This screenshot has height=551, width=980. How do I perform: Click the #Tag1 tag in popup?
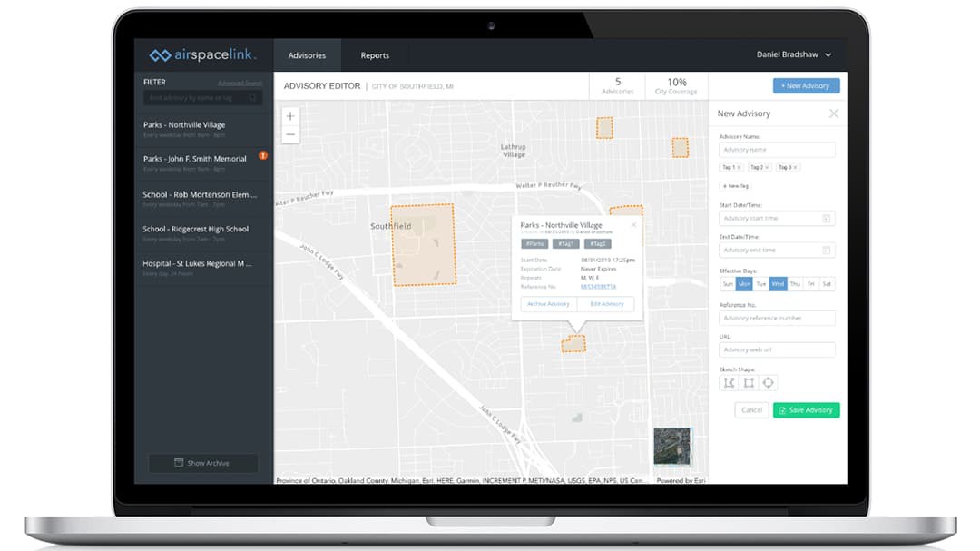coord(565,244)
